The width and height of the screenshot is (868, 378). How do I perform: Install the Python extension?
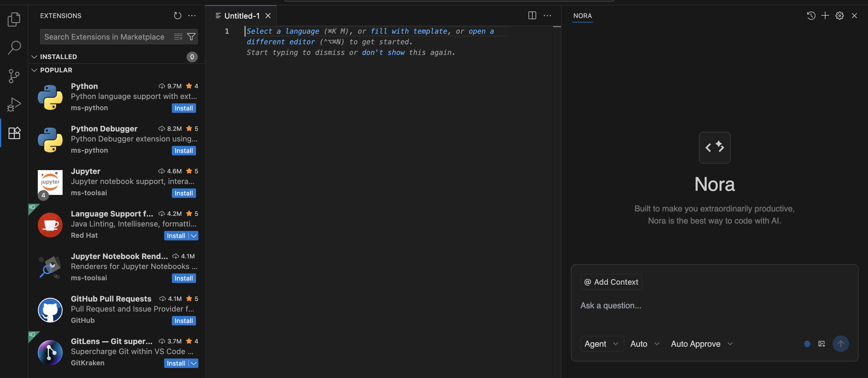click(183, 108)
